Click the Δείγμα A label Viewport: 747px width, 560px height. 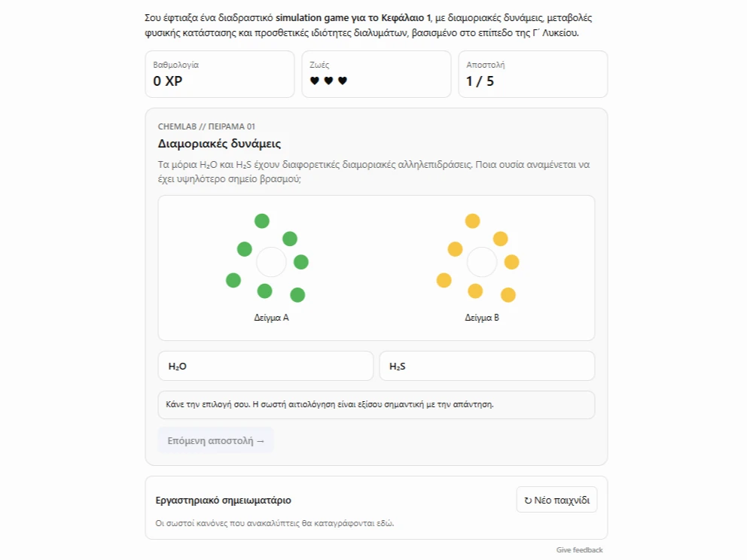pyautogui.click(x=271, y=318)
